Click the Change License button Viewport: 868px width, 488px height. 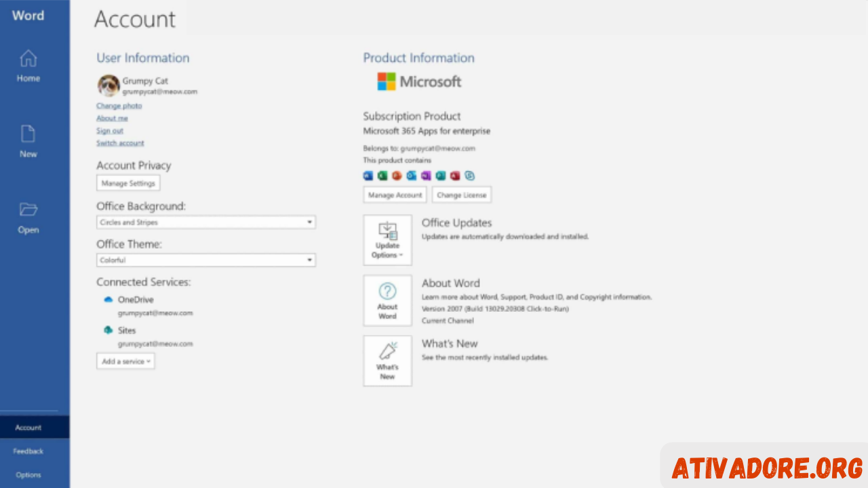click(462, 195)
